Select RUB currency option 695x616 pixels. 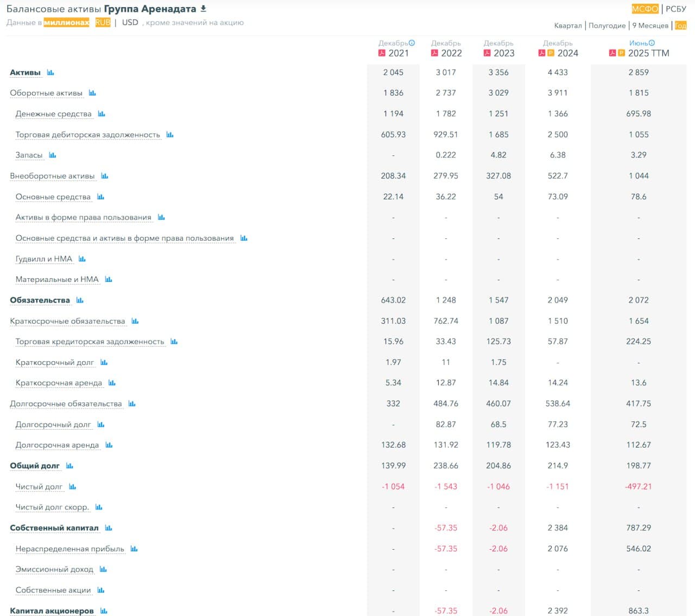pos(103,22)
